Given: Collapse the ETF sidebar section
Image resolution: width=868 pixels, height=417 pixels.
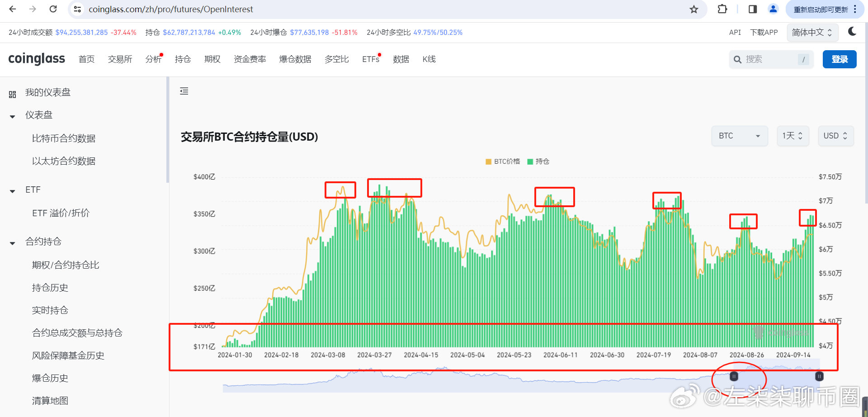Looking at the screenshot, I should pyautogui.click(x=12, y=191).
